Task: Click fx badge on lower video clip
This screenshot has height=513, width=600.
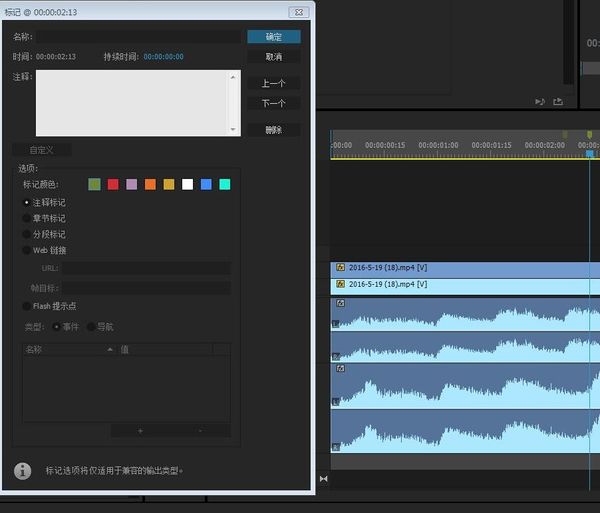Action: pyautogui.click(x=340, y=285)
